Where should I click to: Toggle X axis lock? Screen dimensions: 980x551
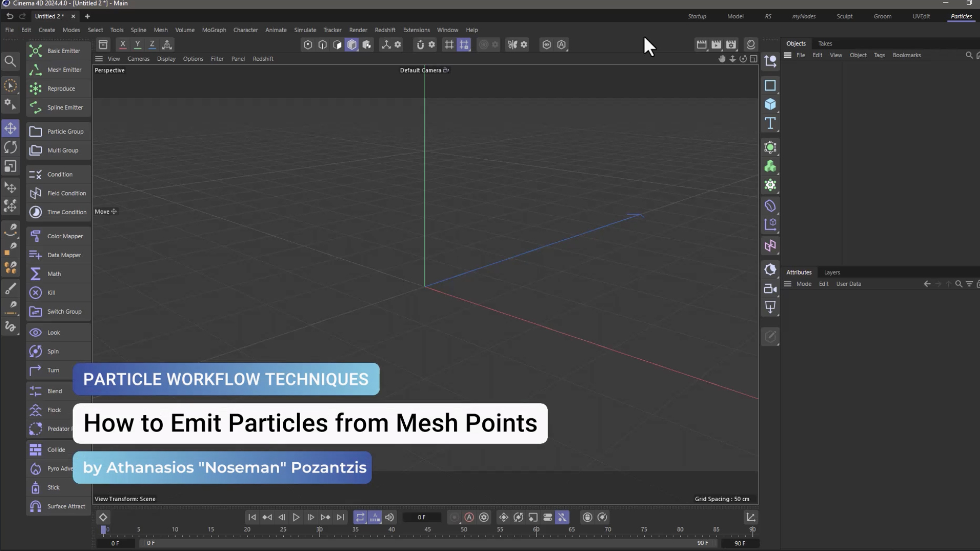click(x=122, y=45)
